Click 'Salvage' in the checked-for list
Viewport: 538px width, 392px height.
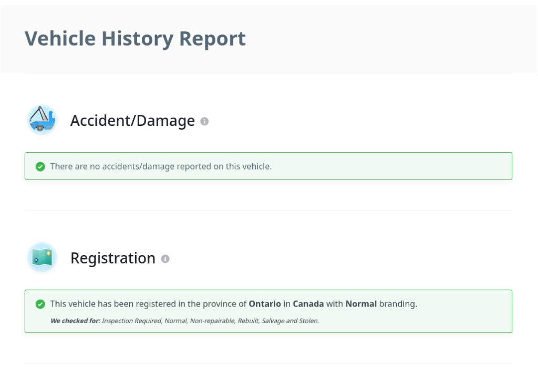click(x=273, y=321)
